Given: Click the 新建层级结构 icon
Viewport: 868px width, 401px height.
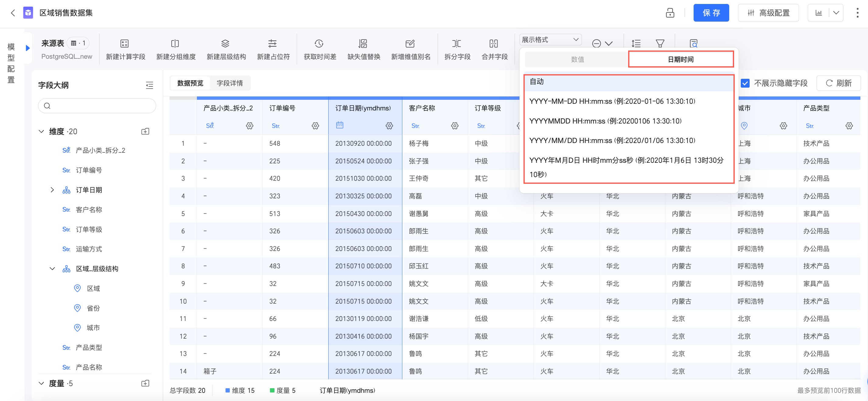Looking at the screenshot, I should pos(225,44).
